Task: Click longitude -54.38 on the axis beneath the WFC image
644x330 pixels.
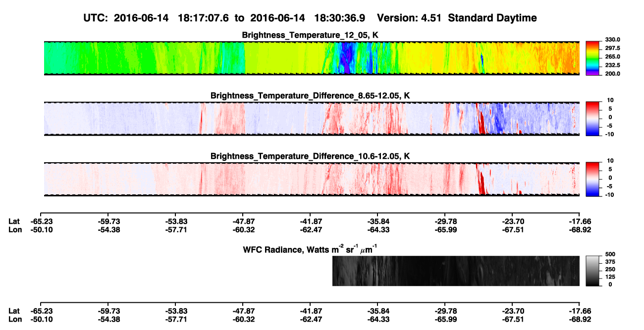Action: pyautogui.click(x=108, y=319)
